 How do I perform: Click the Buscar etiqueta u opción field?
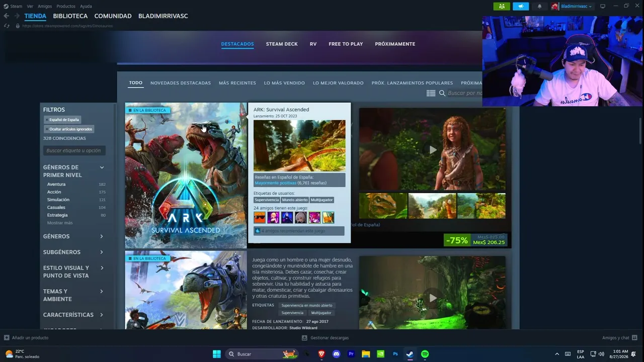point(74,150)
